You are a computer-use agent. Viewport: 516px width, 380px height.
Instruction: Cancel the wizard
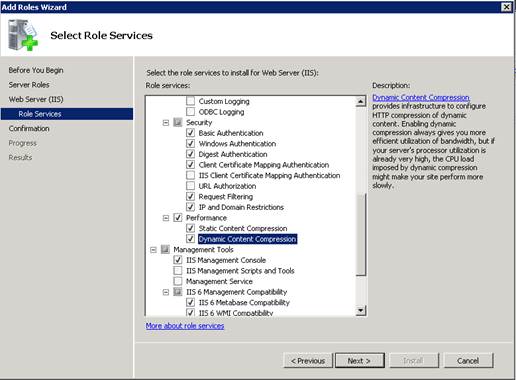[x=468, y=361]
